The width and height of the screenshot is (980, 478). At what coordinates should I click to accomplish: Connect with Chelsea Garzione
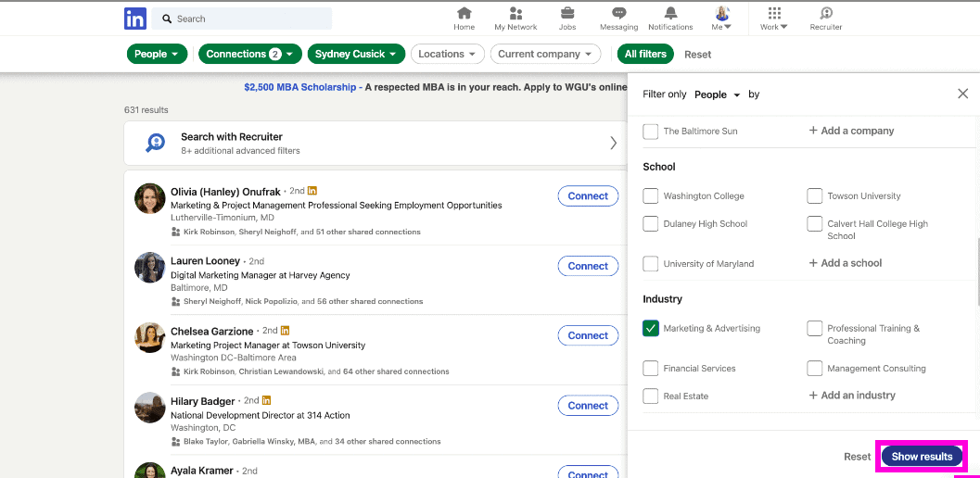(588, 335)
